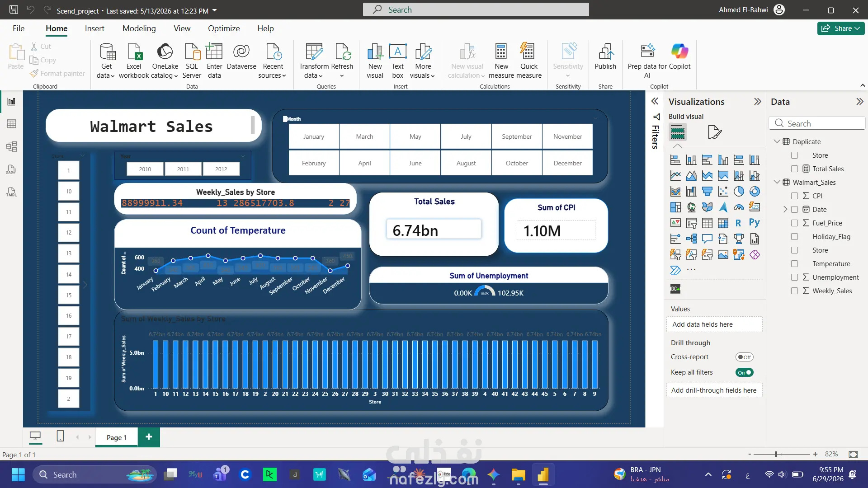Create a Quick measure
The width and height of the screenshot is (868, 488).
528,61
